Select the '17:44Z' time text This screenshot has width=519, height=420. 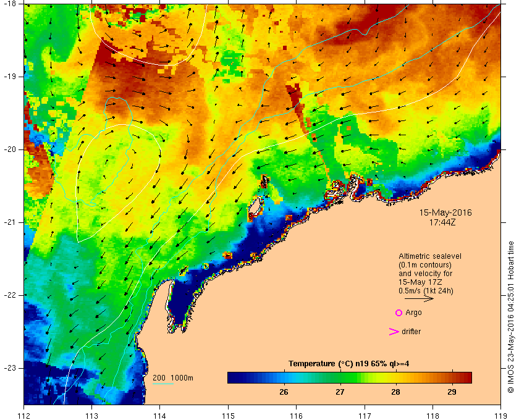click(x=442, y=222)
